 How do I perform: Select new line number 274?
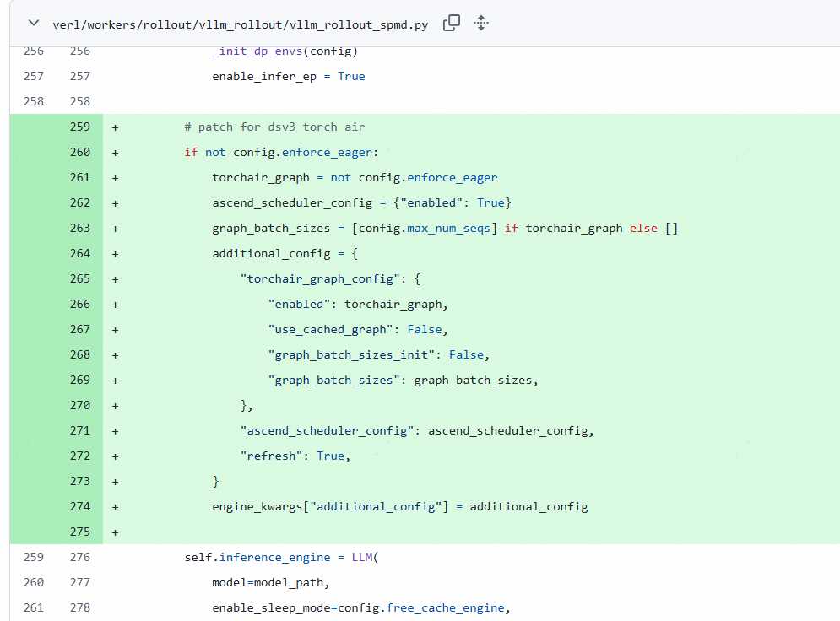click(80, 506)
